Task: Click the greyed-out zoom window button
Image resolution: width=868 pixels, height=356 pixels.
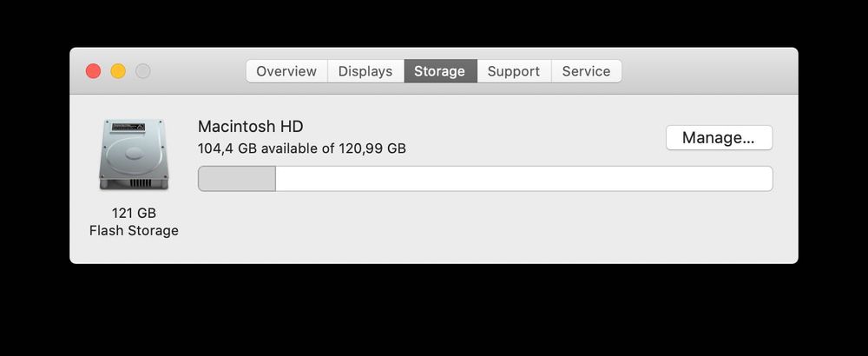Action: (142, 71)
